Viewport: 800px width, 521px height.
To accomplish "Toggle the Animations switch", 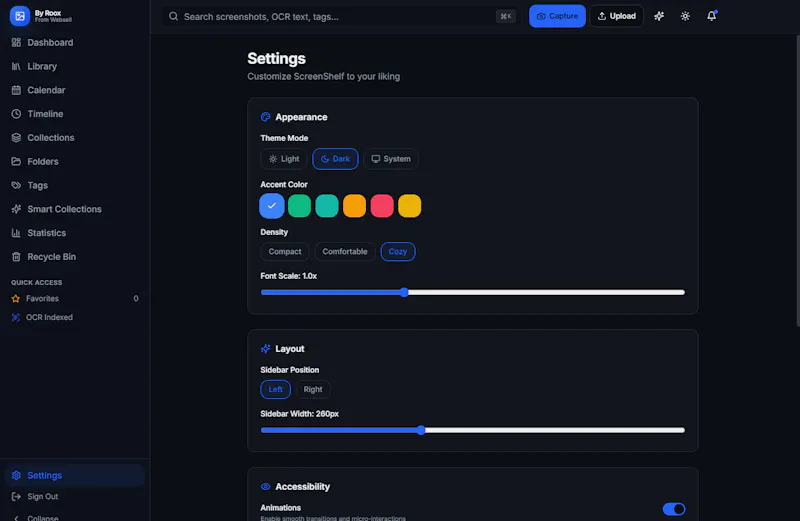I will 673,509.
